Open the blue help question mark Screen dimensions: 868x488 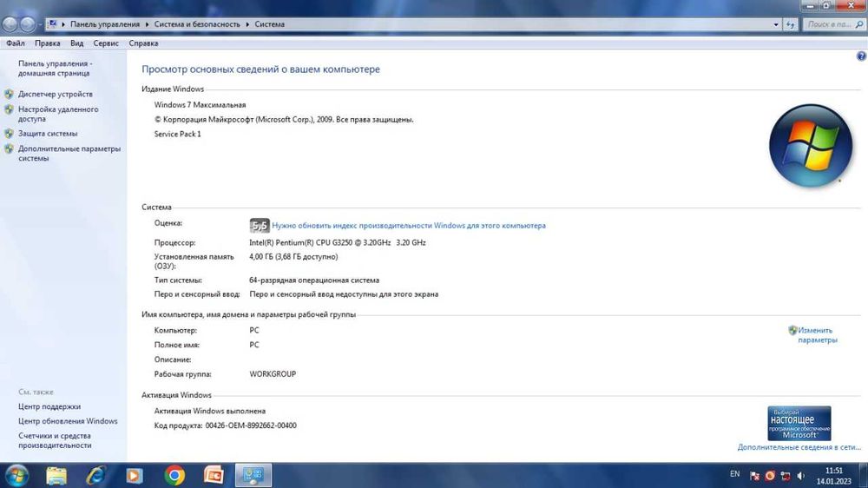pos(861,56)
